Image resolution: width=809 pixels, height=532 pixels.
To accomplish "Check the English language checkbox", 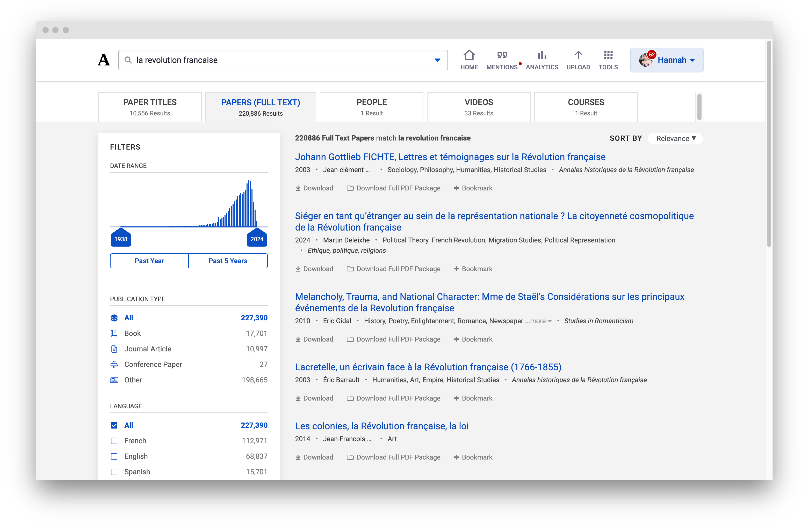I will pyautogui.click(x=114, y=457).
